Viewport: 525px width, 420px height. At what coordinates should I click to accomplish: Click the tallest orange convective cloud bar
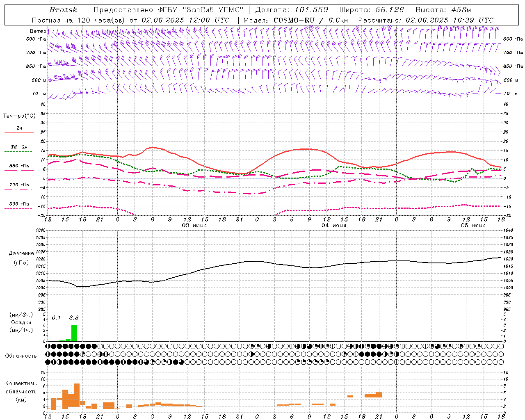pyautogui.click(x=77, y=395)
